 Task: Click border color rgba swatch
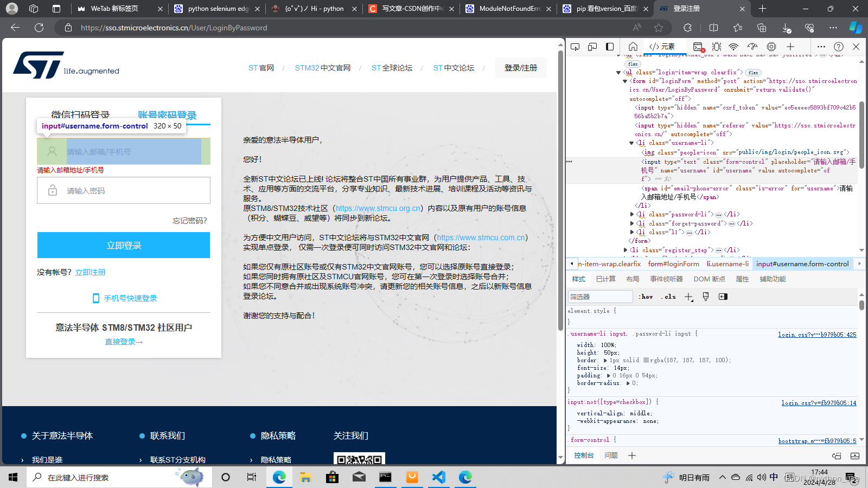[x=646, y=360]
